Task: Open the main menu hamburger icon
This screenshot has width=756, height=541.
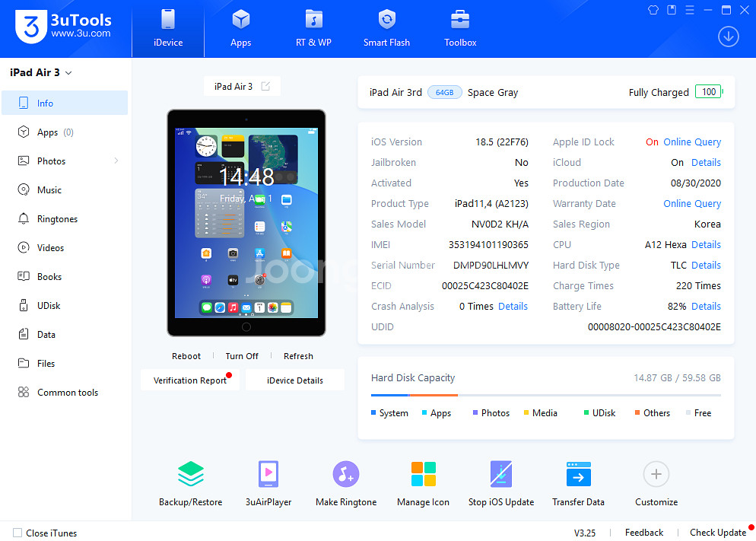Action: tap(690, 10)
